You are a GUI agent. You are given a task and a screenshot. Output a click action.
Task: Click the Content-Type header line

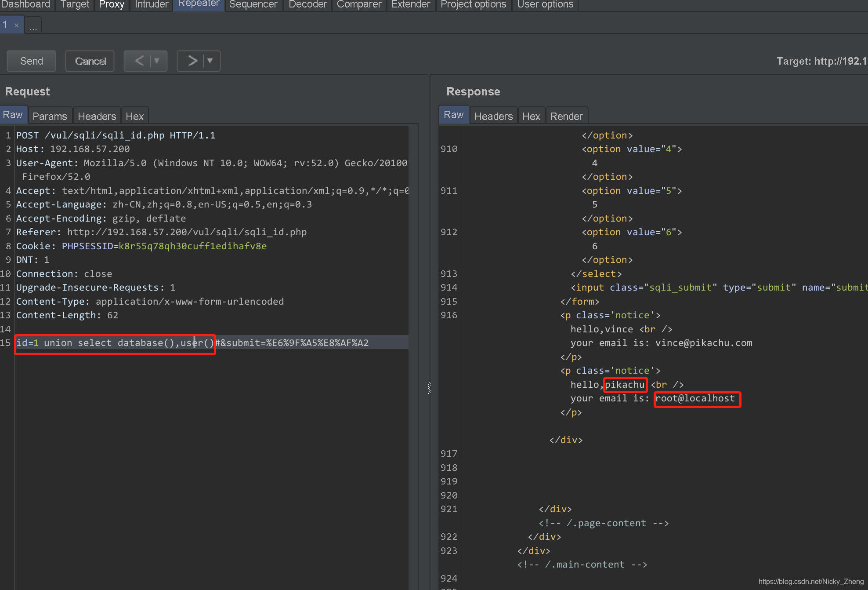pyautogui.click(x=150, y=302)
